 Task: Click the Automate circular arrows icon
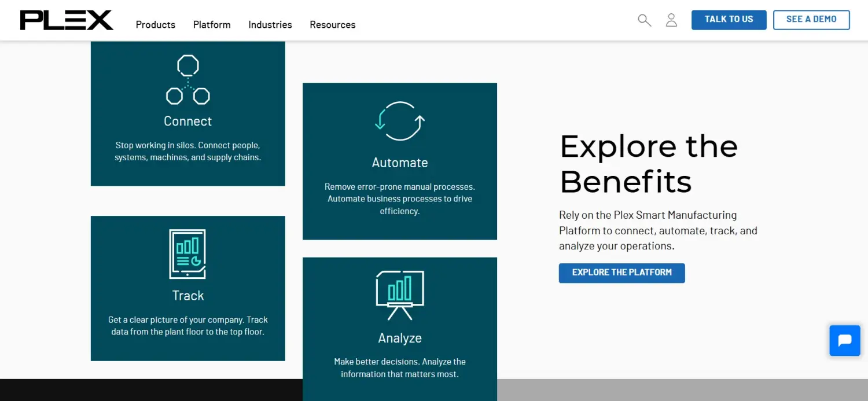400,121
